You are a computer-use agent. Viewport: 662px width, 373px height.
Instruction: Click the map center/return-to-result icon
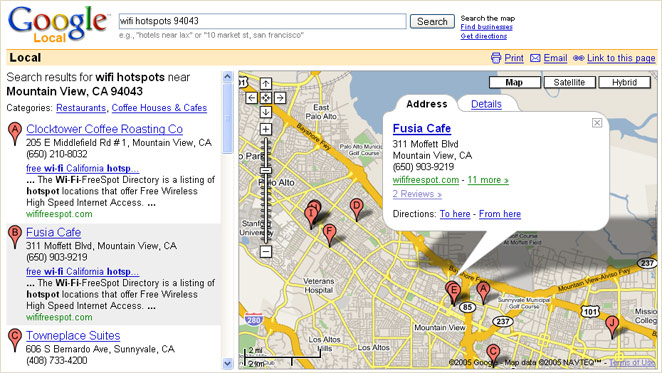click(266, 98)
